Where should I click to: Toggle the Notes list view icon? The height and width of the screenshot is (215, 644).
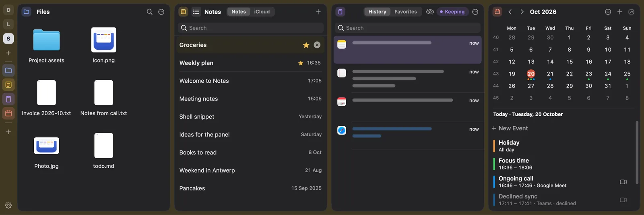click(x=196, y=12)
